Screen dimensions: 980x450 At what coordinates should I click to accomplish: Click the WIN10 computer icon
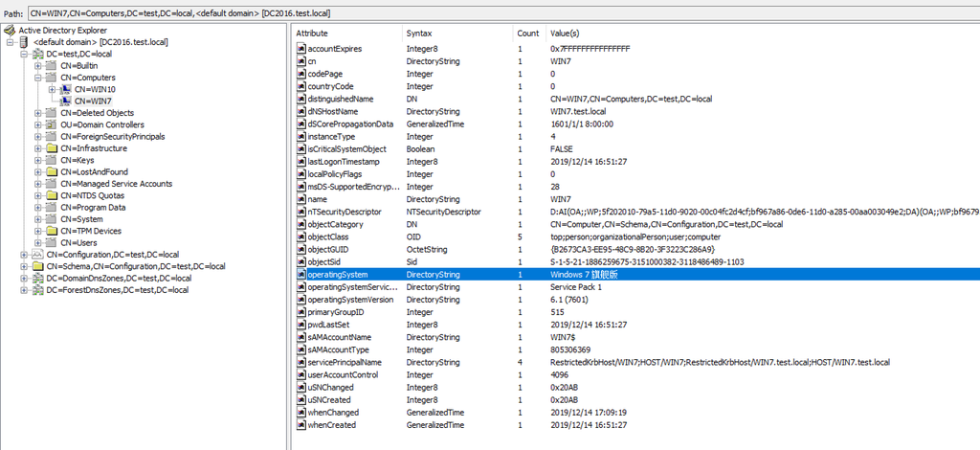point(65,89)
